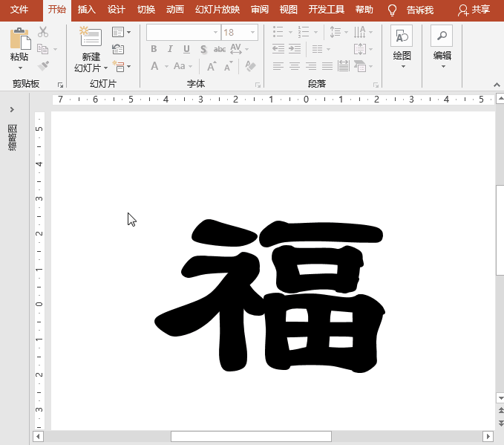This screenshot has width=504, height=445.
Task: Go to the next slide arrows
Action: 501,423
